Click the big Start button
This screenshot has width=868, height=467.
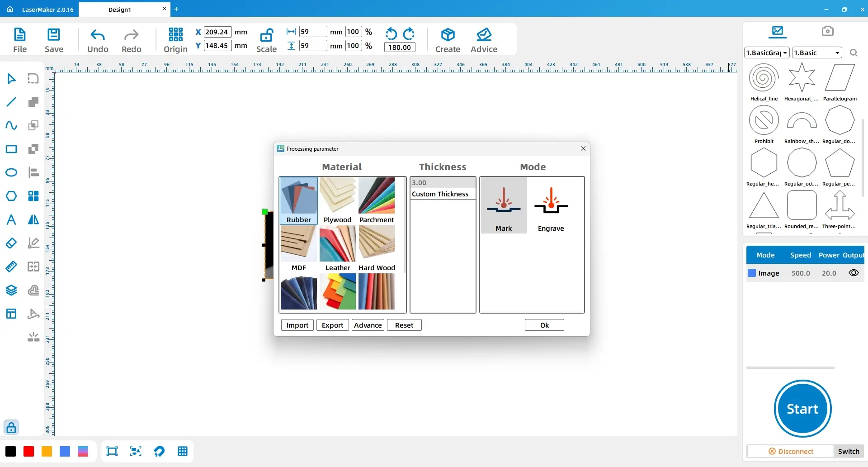(x=802, y=409)
